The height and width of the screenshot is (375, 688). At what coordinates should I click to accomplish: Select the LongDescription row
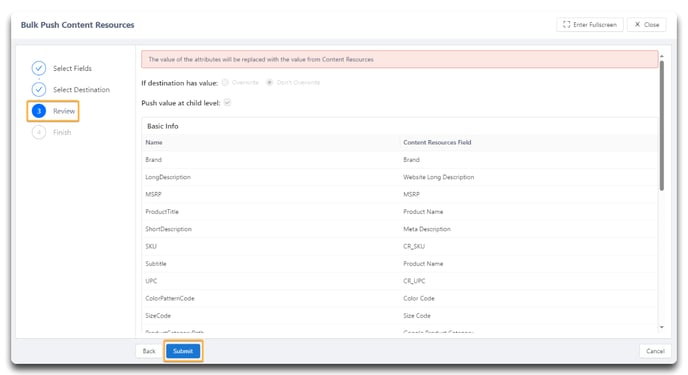pyautogui.click(x=400, y=177)
